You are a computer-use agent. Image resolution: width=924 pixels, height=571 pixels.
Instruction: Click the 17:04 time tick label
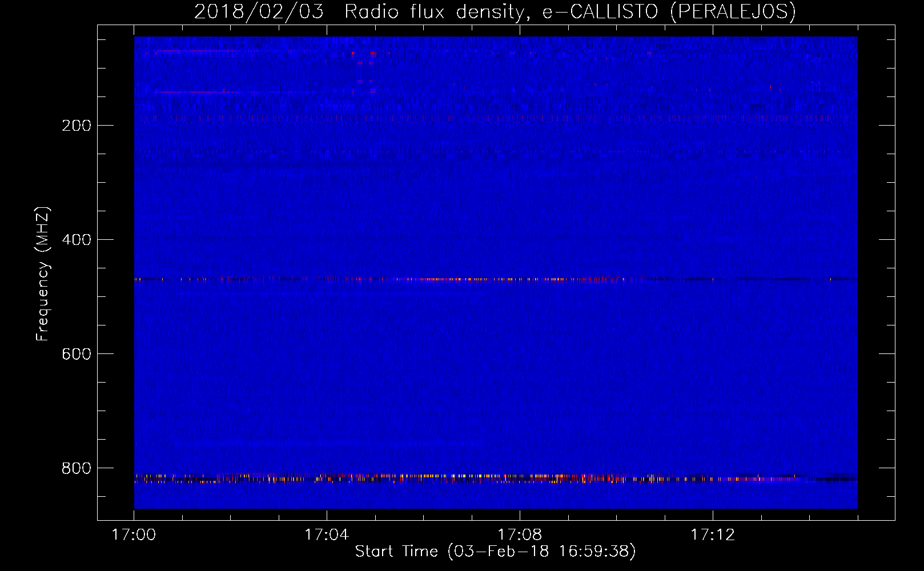point(327,535)
